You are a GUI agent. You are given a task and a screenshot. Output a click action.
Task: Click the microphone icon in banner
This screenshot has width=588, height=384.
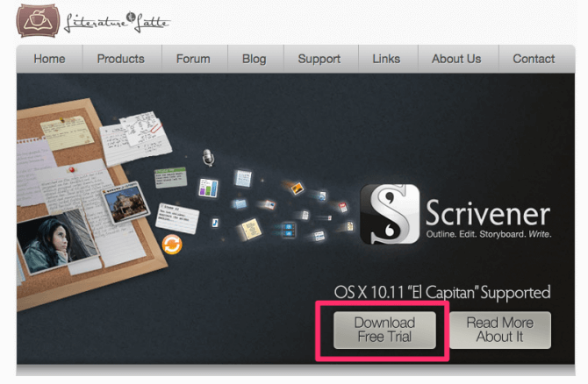coord(208,157)
